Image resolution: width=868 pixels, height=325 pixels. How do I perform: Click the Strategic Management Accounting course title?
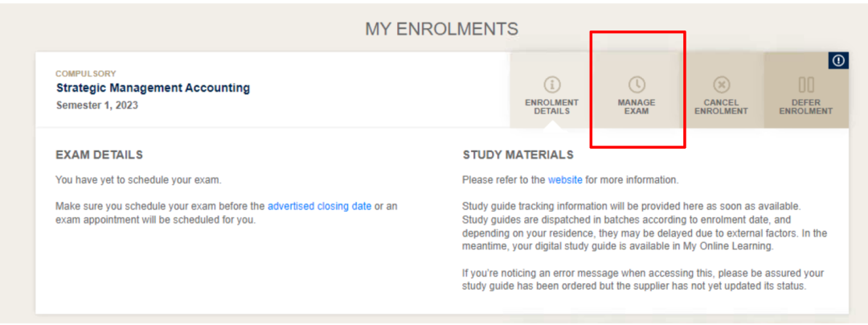pos(153,88)
